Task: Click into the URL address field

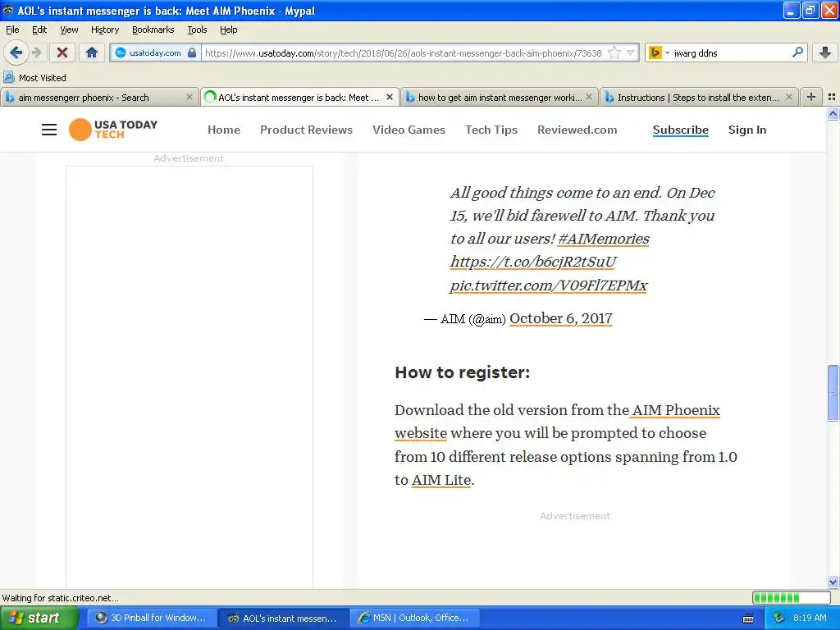Action: tap(404, 53)
